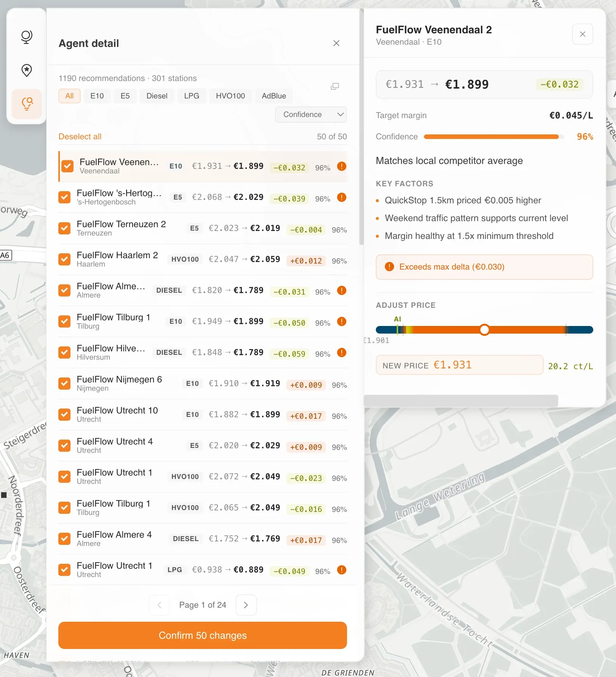Image resolution: width=616 pixels, height=677 pixels.
Task: Click 'QuickStop 1.5km priced €0.005 higher' factor
Action: pyautogui.click(x=463, y=200)
